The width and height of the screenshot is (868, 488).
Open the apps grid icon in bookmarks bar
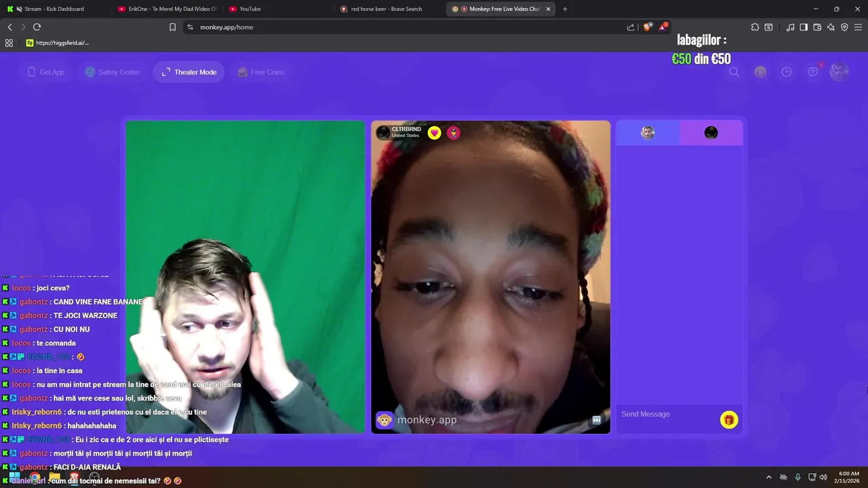pos(9,43)
